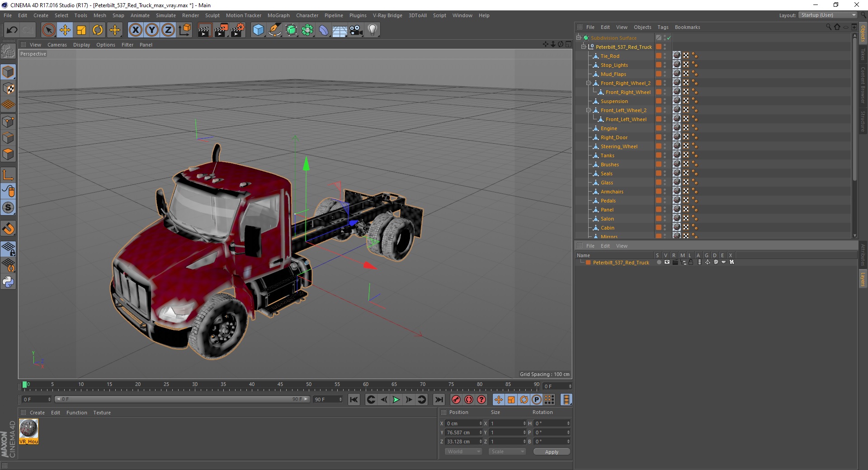Viewport: 868px width, 470px height.
Task: Toggle the layer's visible-in-editor eye icon
Action: pos(667,262)
